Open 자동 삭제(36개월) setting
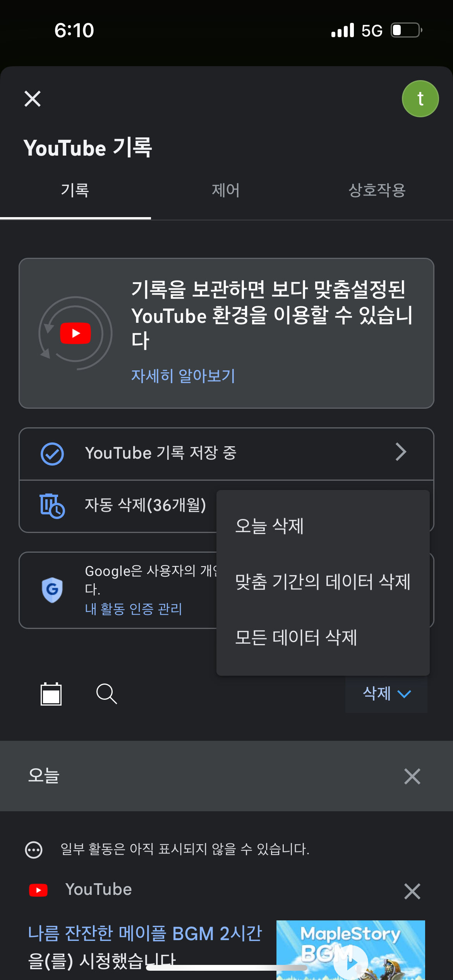The image size is (453, 980). pyautogui.click(x=145, y=505)
